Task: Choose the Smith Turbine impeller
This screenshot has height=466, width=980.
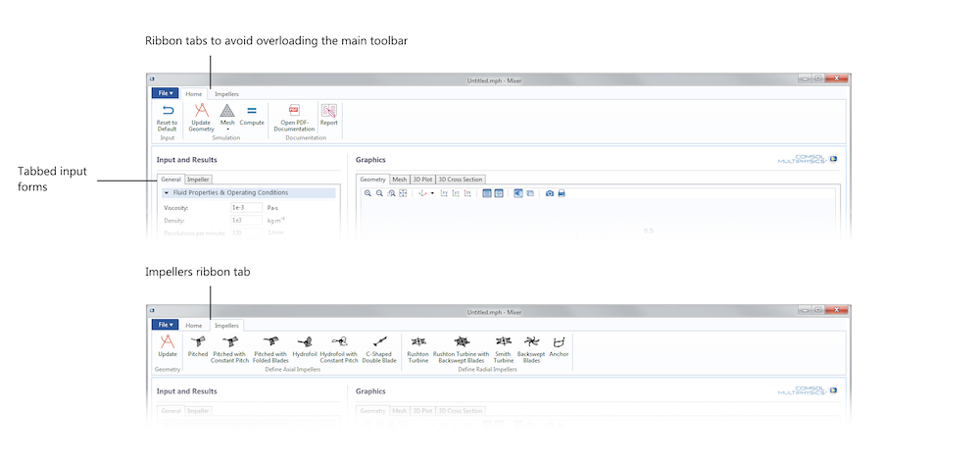Action: click(x=503, y=349)
